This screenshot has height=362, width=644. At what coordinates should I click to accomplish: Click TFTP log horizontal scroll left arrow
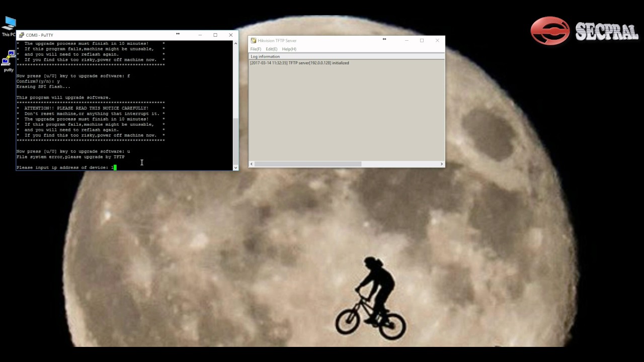coord(252,164)
